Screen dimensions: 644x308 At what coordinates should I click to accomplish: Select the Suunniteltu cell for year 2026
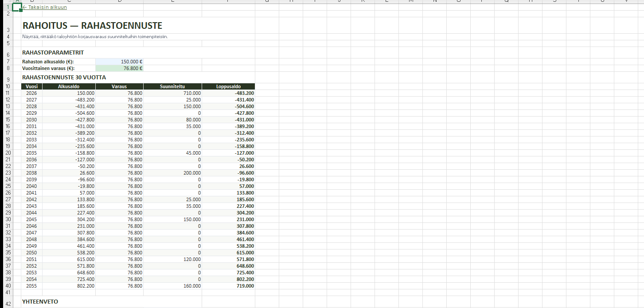[x=172, y=93]
